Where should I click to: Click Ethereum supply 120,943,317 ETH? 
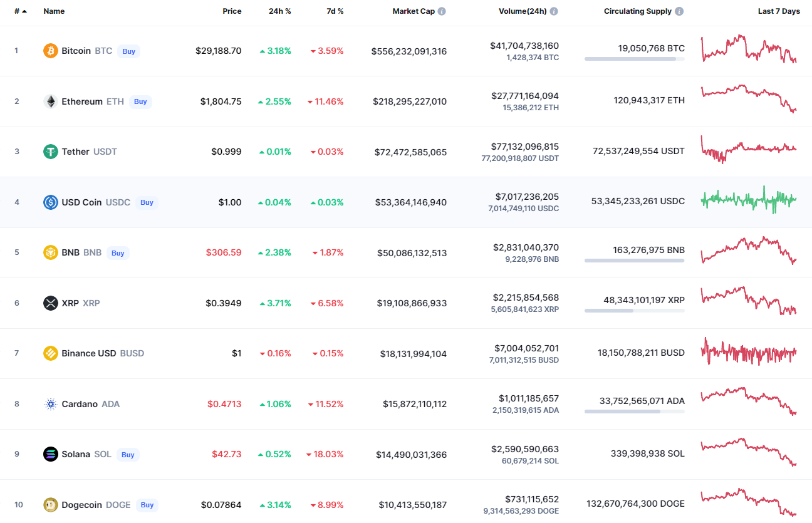coord(649,100)
